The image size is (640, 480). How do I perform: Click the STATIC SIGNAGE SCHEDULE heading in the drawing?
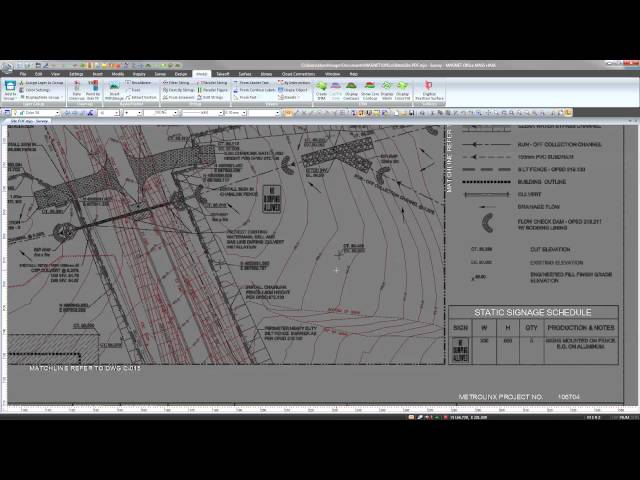pyautogui.click(x=532, y=313)
